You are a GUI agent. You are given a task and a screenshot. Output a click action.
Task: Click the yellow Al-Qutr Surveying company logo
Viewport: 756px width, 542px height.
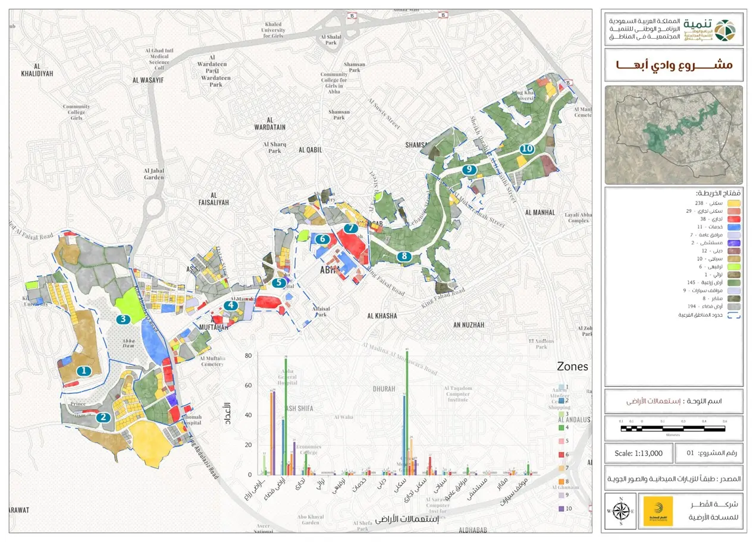point(658,511)
